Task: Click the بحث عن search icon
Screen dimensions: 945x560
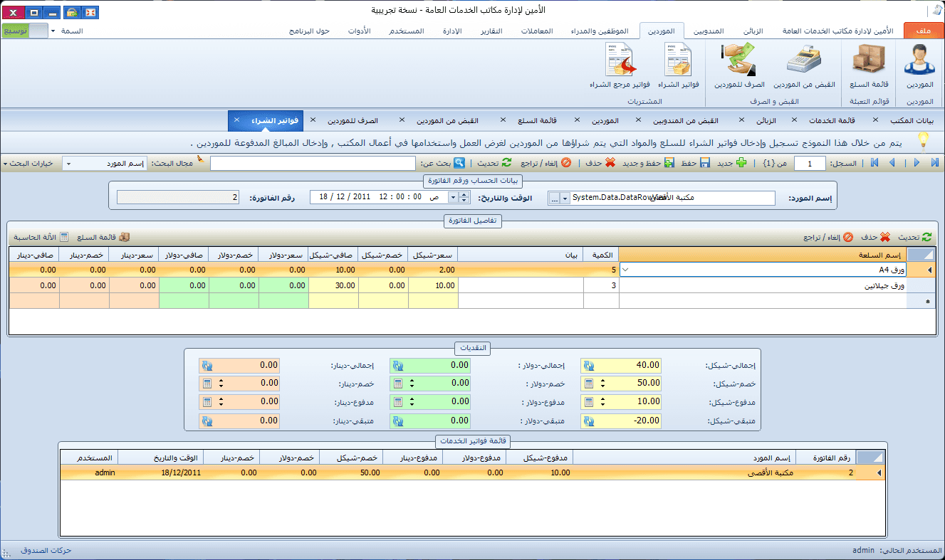Action: (x=460, y=163)
